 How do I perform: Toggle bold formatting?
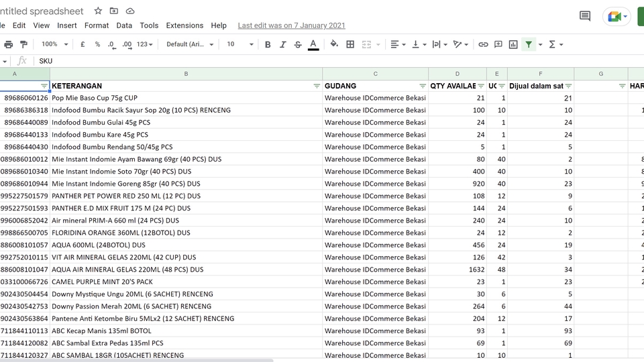click(268, 44)
